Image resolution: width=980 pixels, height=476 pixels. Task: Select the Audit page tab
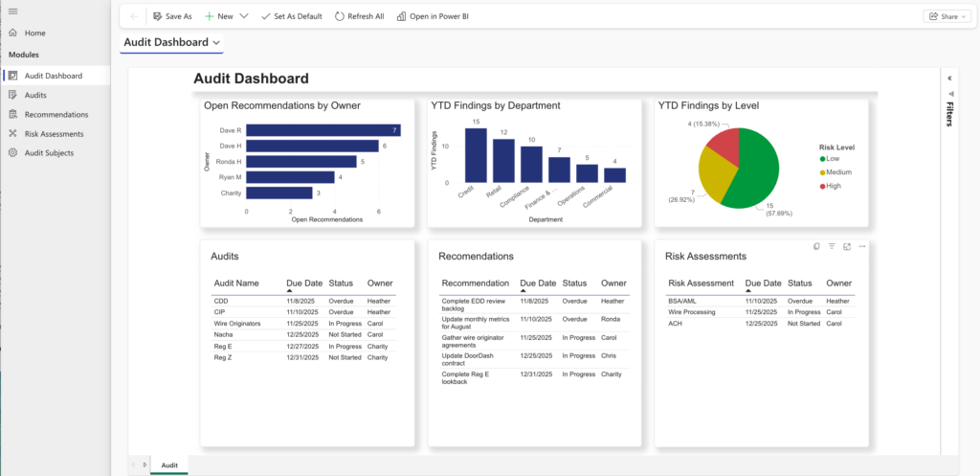point(169,465)
